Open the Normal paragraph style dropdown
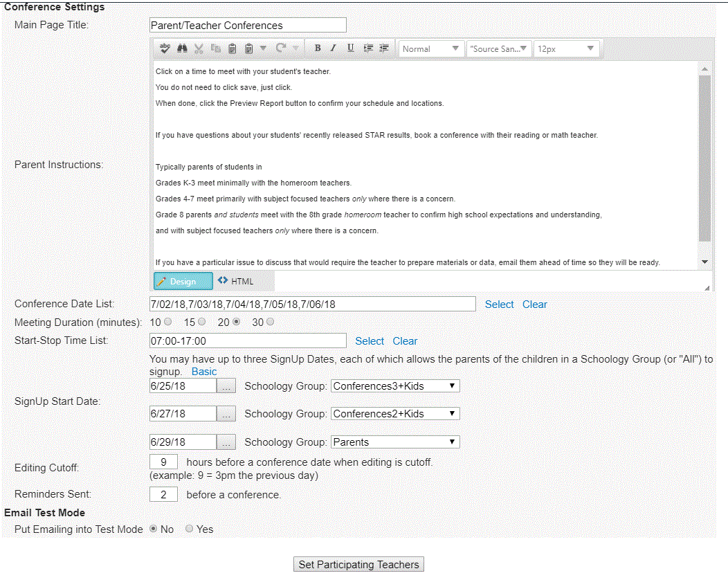Screen dimensions: 728x580 tap(431, 48)
